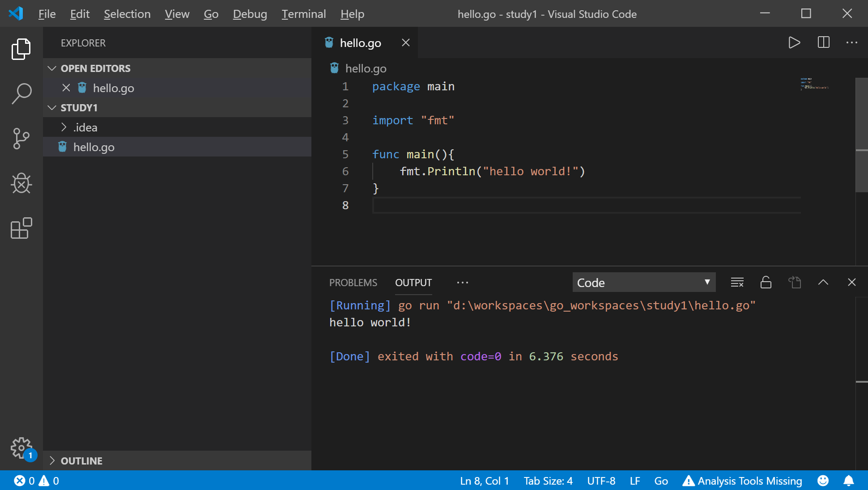Open the Debug view bug icon
This screenshot has width=868, height=490.
(21, 183)
